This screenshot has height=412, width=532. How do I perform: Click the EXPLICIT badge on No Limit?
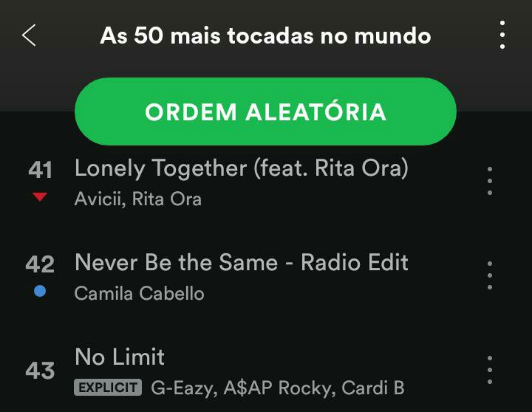[108, 387]
